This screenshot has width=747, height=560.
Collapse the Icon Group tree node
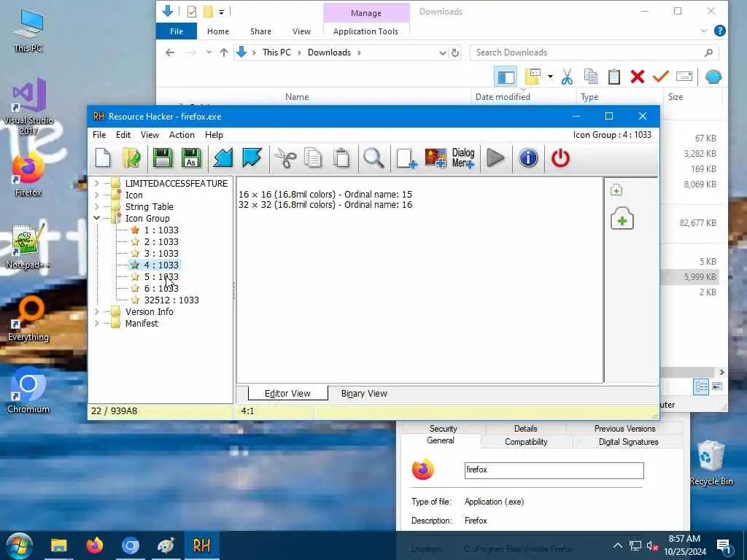pyautogui.click(x=97, y=218)
